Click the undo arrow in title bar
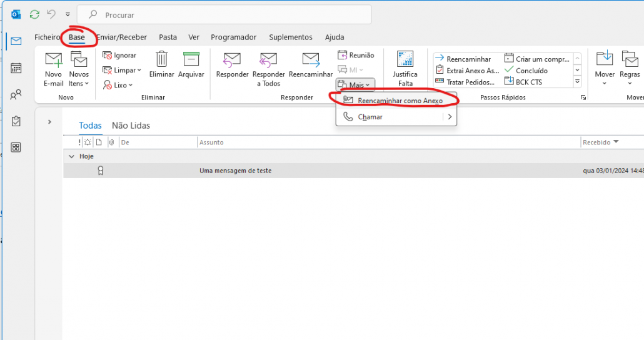644x340 pixels. click(51, 14)
